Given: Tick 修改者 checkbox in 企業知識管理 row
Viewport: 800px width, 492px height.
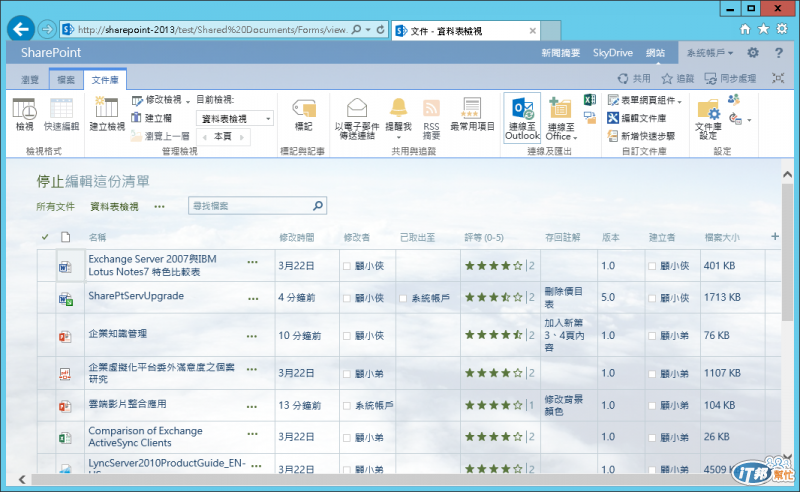Looking at the screenshot, I should pyautogui.click(x=347, y=336).
